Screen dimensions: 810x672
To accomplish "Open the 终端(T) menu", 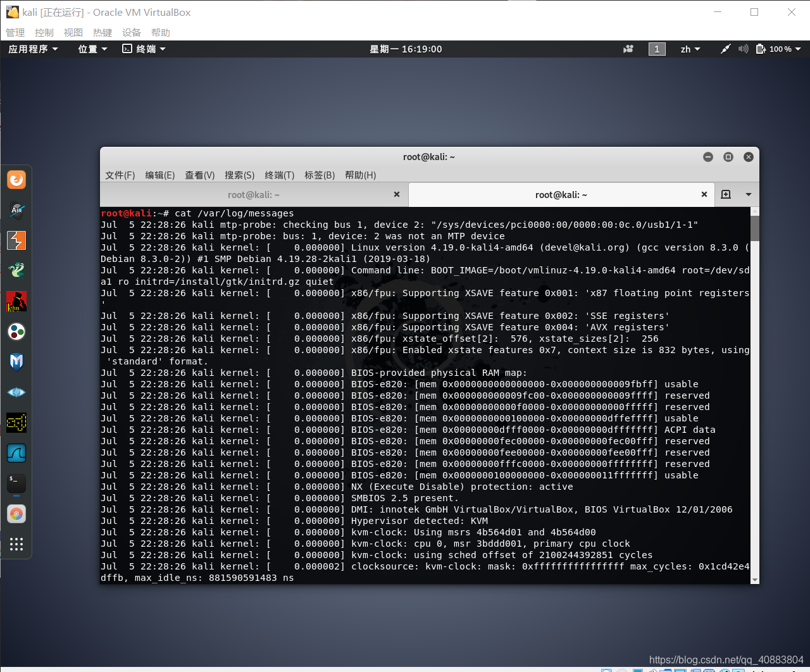I will [x=280, y=175].
